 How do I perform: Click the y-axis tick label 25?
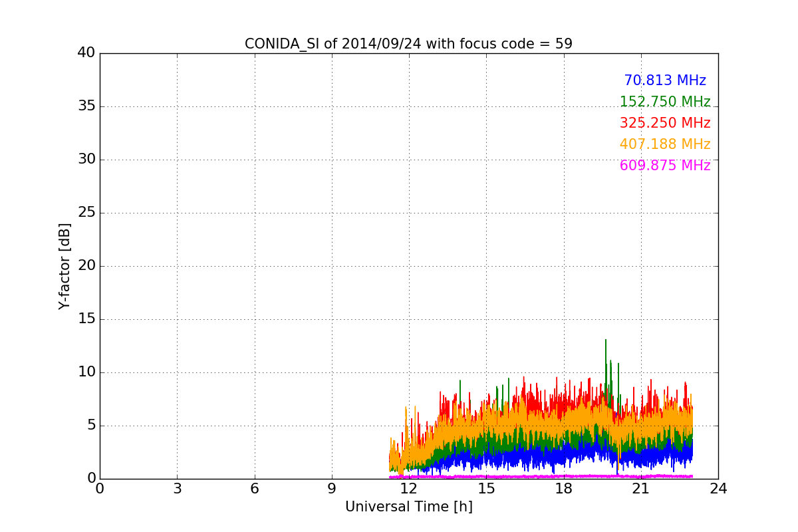click(86, 213)
